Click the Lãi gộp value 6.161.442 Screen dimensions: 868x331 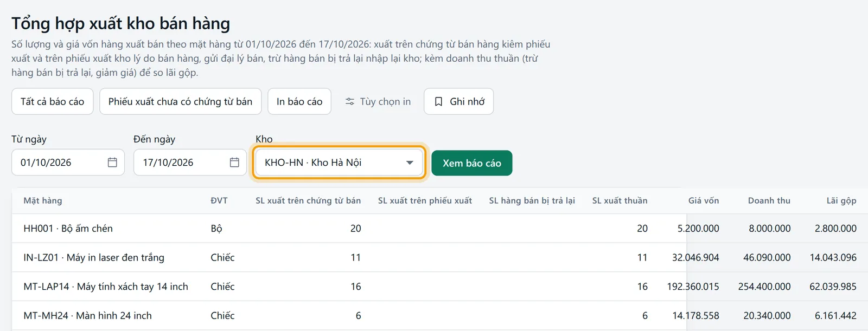tap(836, 315)
